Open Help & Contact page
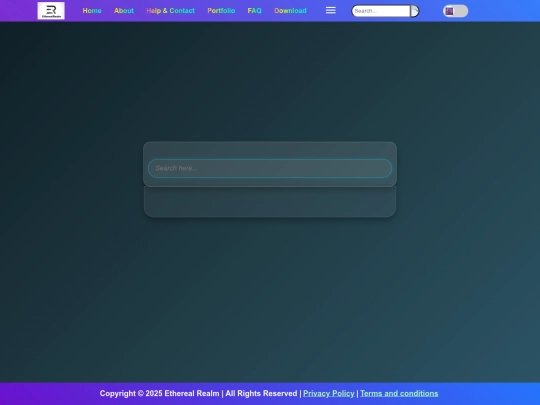This screenshot has height=405, width=540. [170, 11]
